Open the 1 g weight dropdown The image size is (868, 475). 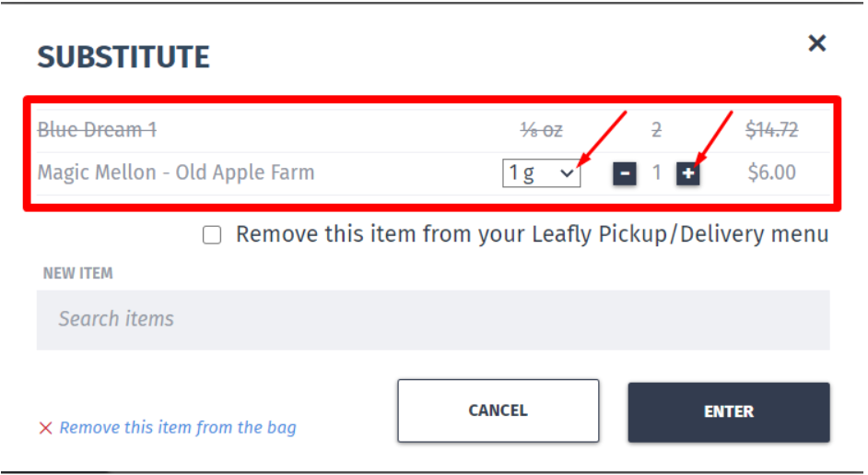coord(542,172)
